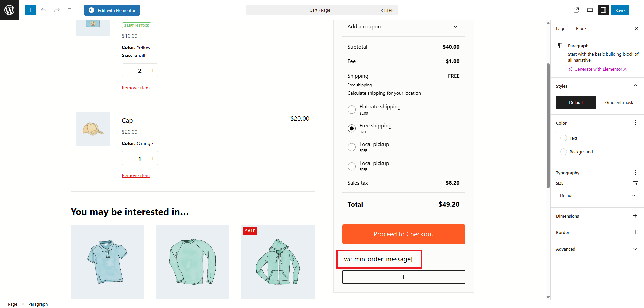Click the WordPress logo icon
The height and width of the screenshot is (308, 644).
9,10
